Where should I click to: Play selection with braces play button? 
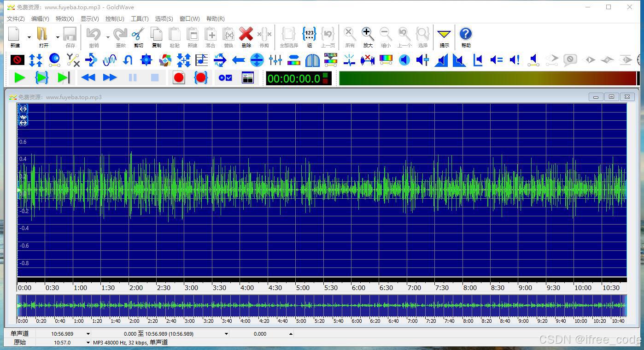[x=41, y=78]
